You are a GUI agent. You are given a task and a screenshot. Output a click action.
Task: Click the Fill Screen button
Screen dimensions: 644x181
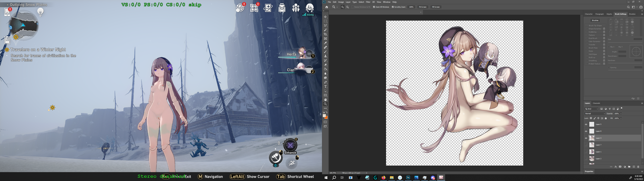pyautogui.click(x=436, y=7)
